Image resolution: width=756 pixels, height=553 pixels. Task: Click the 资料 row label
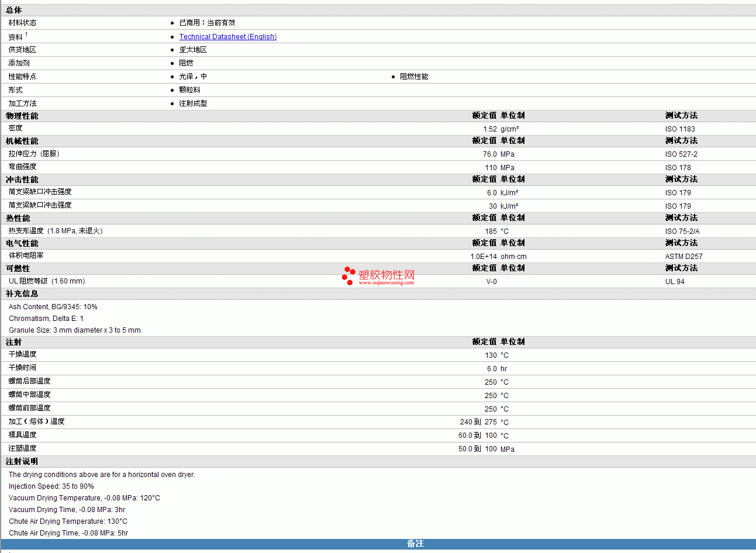(x=15, y=37)
